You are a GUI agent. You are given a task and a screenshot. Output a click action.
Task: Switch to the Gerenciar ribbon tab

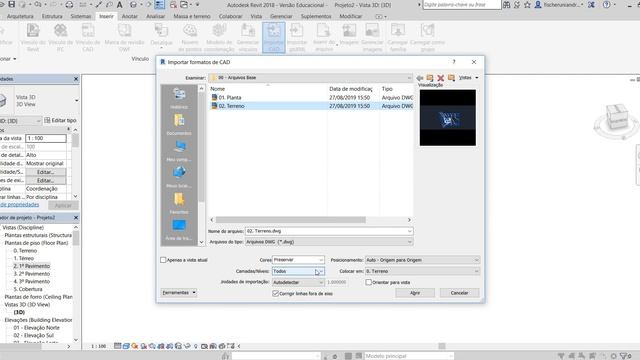pos(281,16)
